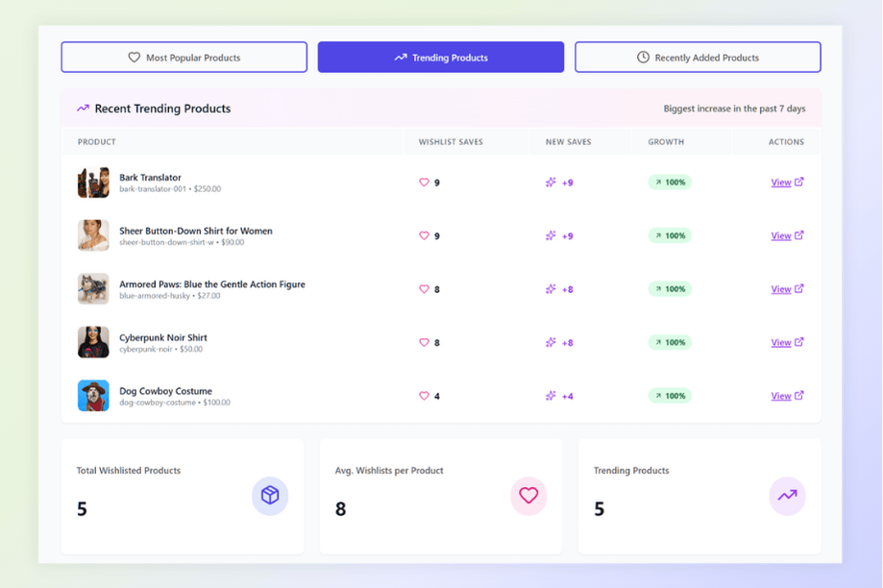Image resolution: width=883 pixels, height=588 pixels.
Task: Click View for the Armored Paws action figure
Action: tap(782, 288)
